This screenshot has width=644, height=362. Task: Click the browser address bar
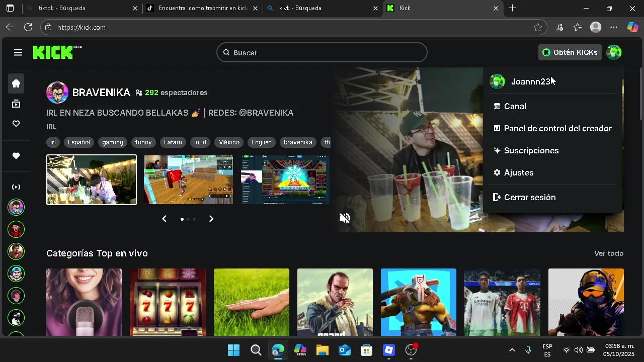294,27
